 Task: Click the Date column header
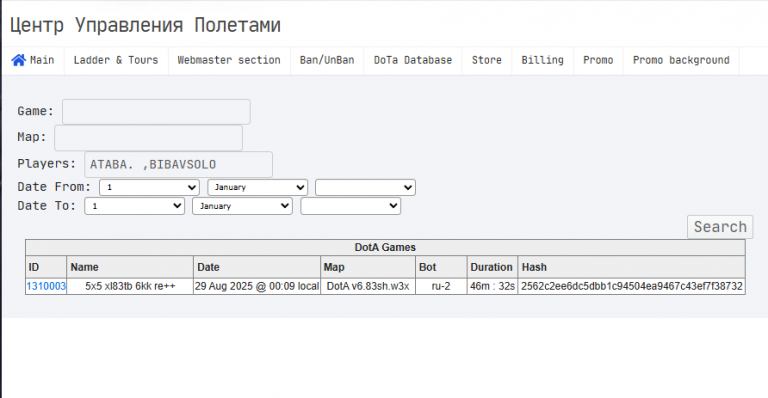pos(257,267)
